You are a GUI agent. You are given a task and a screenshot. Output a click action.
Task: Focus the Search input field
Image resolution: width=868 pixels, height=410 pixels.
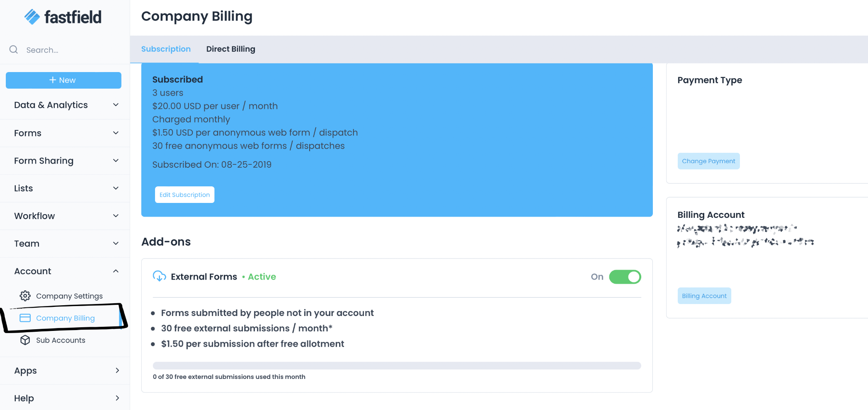click(70, 50)
